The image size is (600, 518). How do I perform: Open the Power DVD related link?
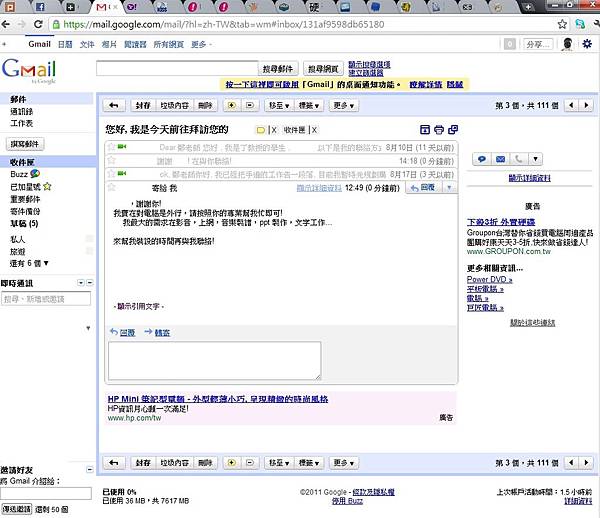point(489,280)
